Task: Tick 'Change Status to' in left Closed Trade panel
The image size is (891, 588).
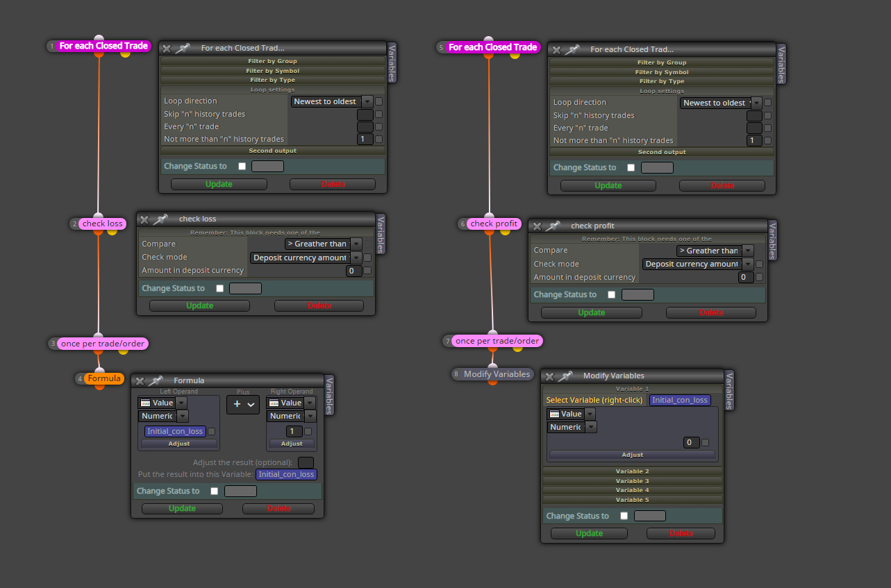Action: pos(242,166)
